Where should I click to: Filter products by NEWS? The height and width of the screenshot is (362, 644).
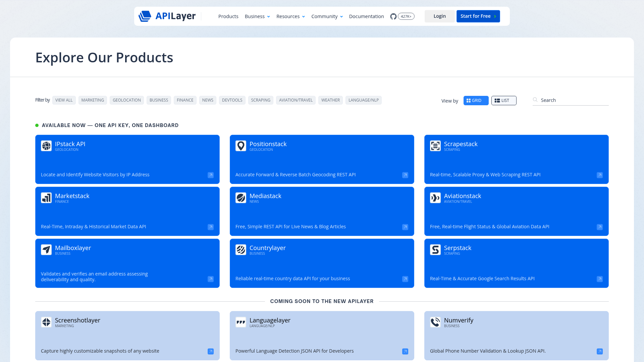(208, 100)
